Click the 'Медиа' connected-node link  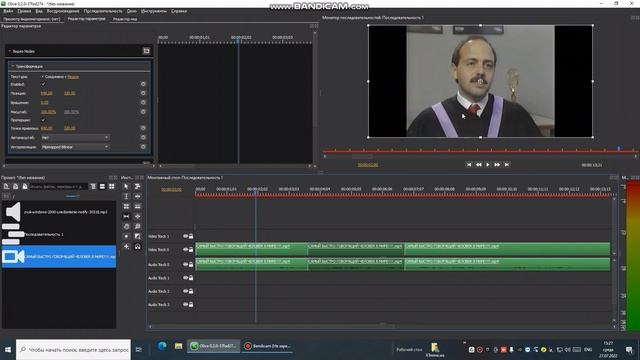coord(73,77)
